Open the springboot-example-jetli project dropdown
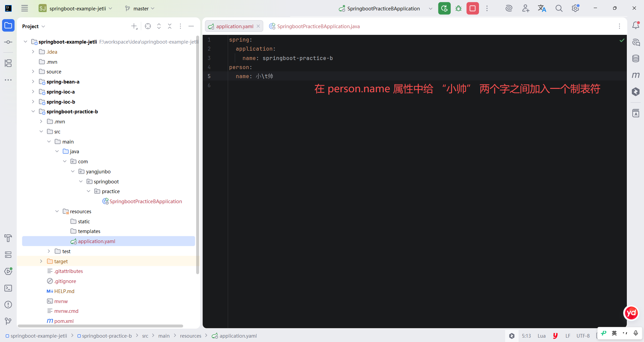Screen dimensions: 644x342 75,8
